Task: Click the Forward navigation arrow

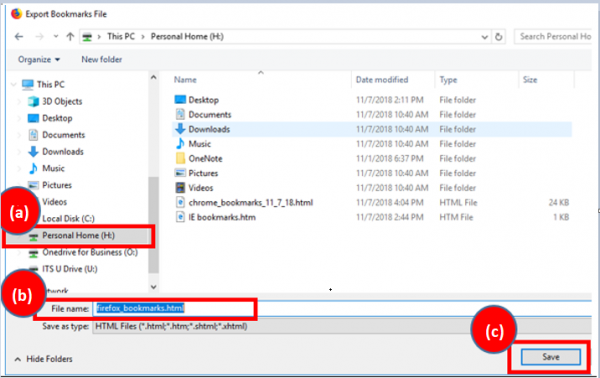Action: click(39, 37)
